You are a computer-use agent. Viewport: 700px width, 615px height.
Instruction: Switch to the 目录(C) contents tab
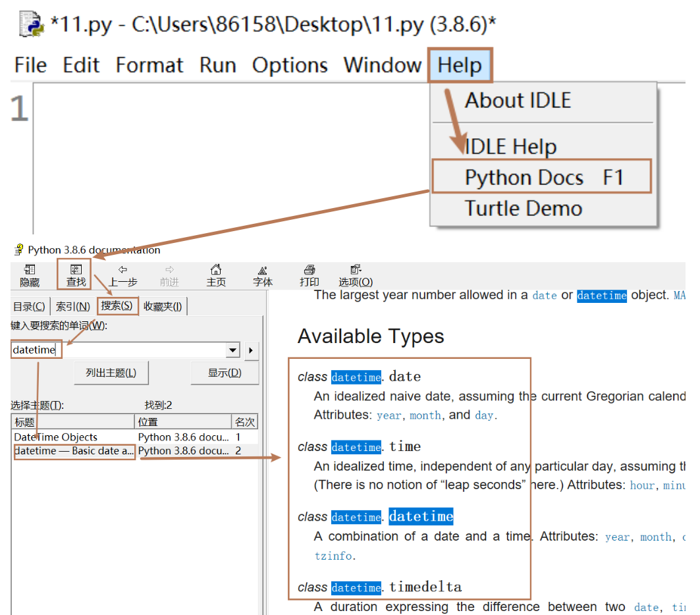pyautogui.click(x=29, y=307)
